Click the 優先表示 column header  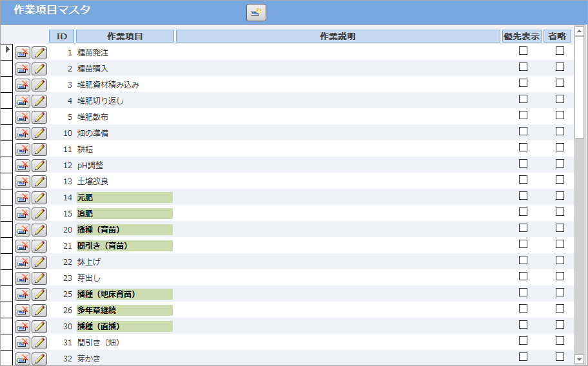522,36
